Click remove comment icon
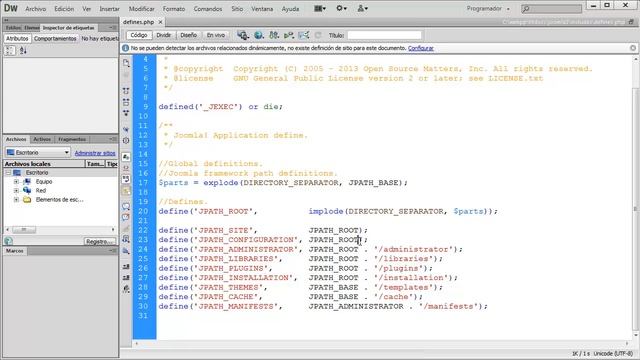This screenshot has height=360, width=640. 126,217
